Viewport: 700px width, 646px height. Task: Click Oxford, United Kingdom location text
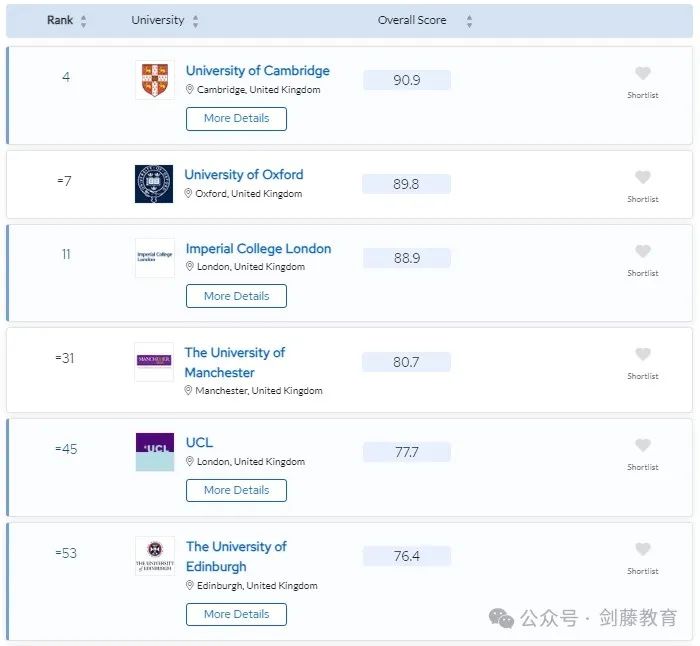[x=249, y=194]
